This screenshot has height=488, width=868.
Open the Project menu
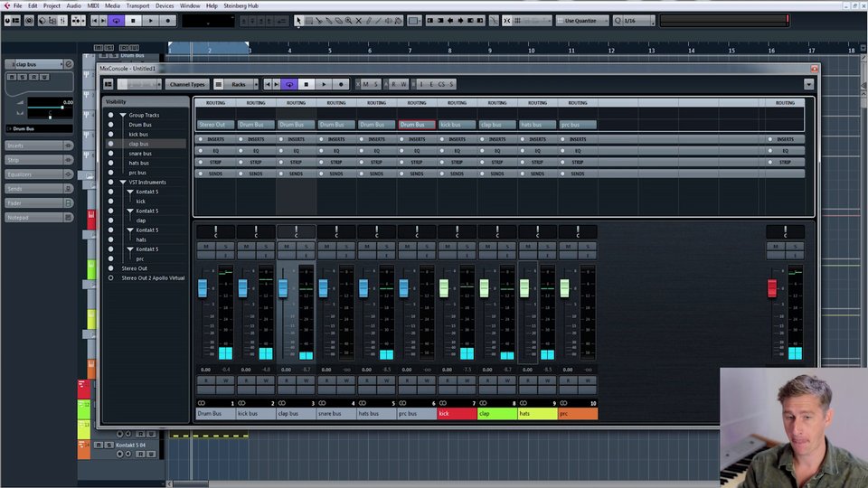click(x=52, y=5)
